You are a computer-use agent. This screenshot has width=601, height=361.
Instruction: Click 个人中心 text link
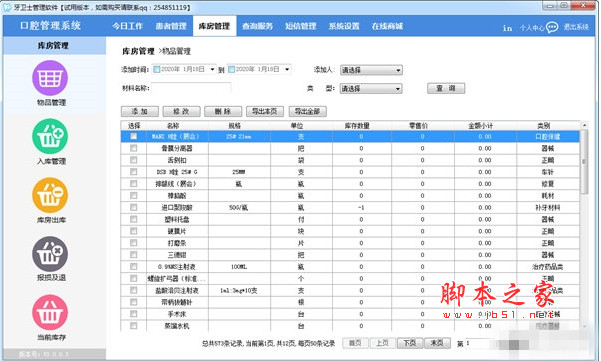point(532,28)
